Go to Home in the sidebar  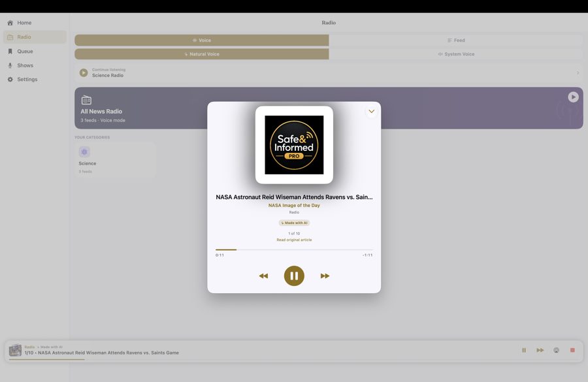tap(35, 23)
